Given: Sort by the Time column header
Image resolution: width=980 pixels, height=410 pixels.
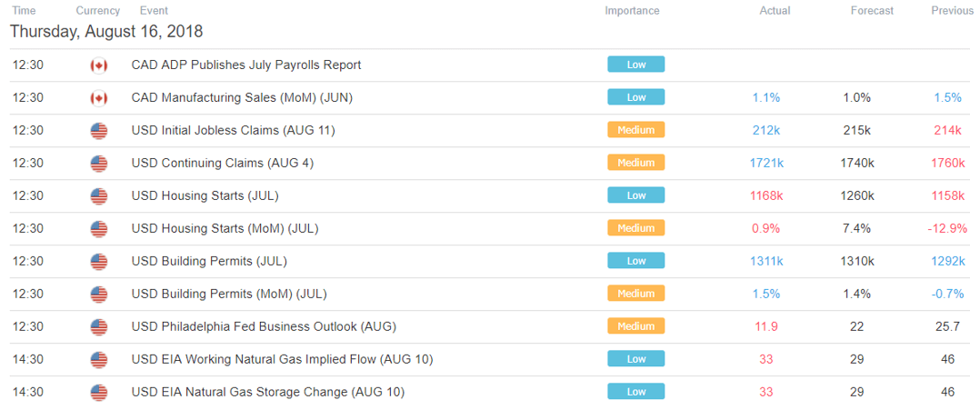Looking at the screenshot, I should tap(23, 11).
